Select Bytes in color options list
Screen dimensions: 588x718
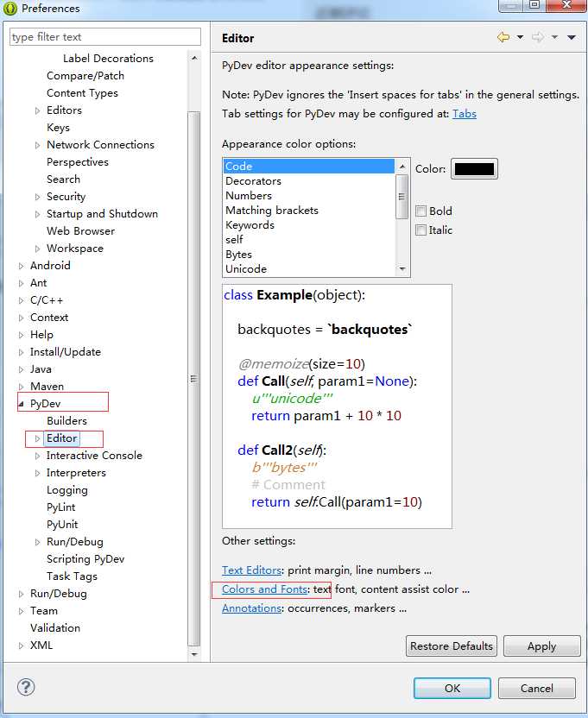click(x=308, y=254)
